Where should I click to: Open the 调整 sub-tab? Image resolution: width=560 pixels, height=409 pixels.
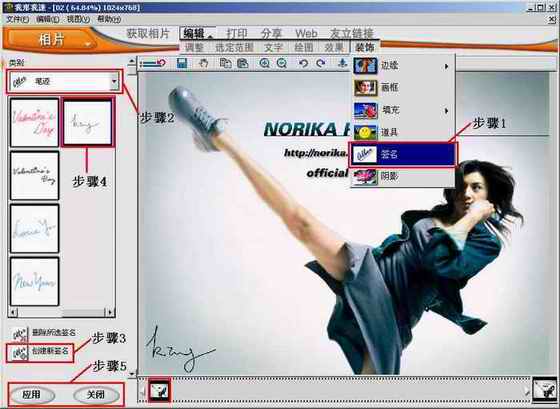point(194,47)
